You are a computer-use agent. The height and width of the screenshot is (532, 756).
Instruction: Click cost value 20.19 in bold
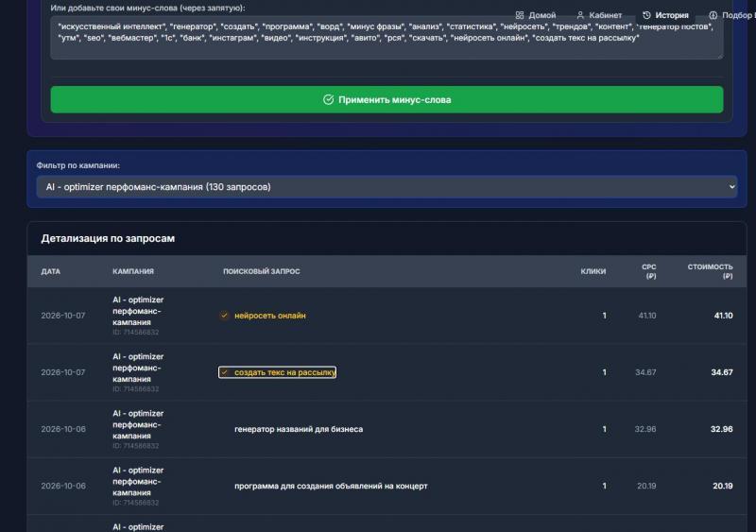click(723, 487)
